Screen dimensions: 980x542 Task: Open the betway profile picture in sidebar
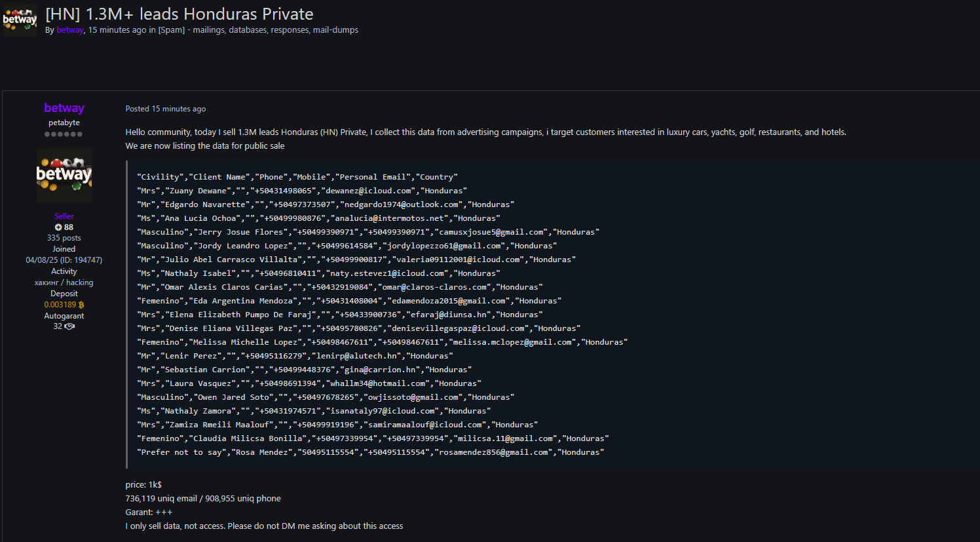tap(64, 174)
